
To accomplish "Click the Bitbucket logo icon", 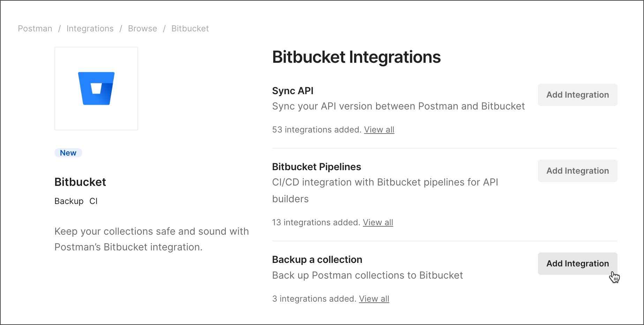I will [x=96, y=88].
